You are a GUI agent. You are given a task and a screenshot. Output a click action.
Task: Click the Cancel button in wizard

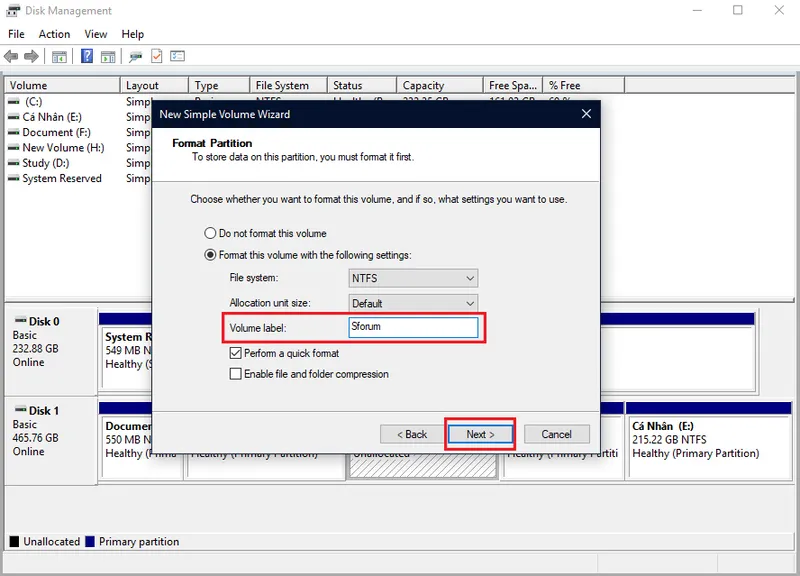pyautogui.click(x=557, y=434)
